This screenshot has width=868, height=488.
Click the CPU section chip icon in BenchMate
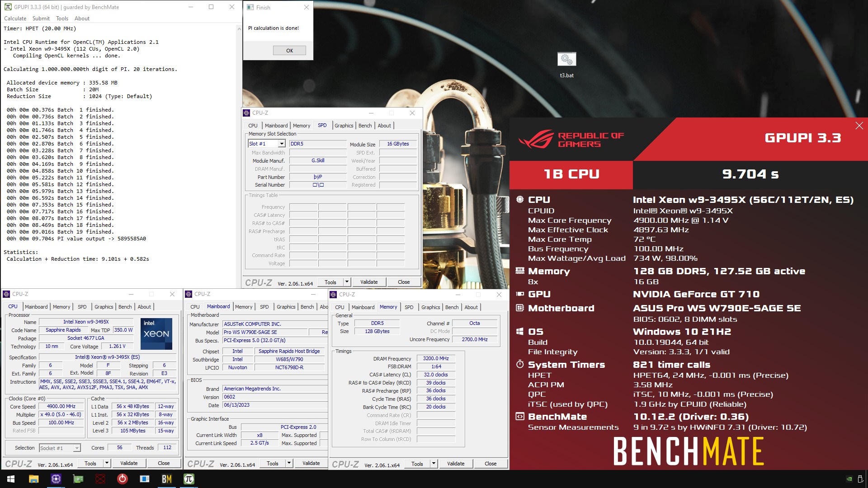pyautogui.click(x=520, y=199)
